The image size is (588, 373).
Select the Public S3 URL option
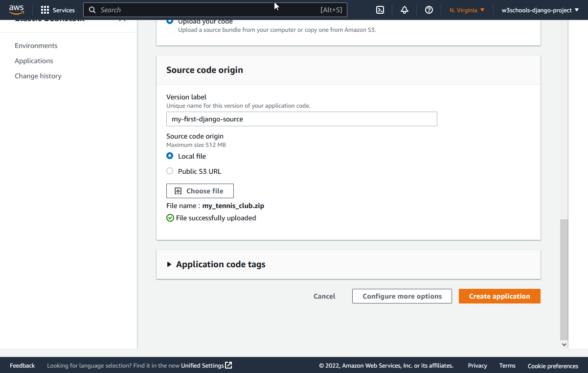click(x=170, y=171)
